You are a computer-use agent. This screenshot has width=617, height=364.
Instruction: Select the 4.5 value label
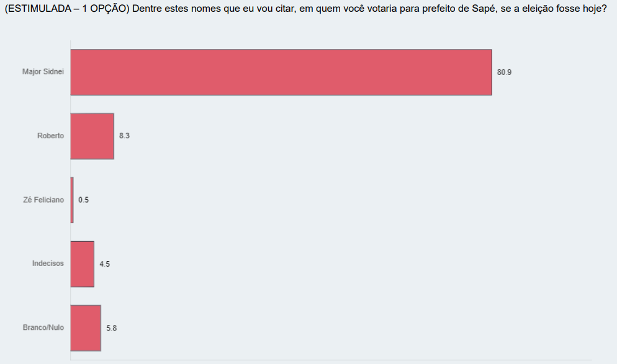[104, 264]
